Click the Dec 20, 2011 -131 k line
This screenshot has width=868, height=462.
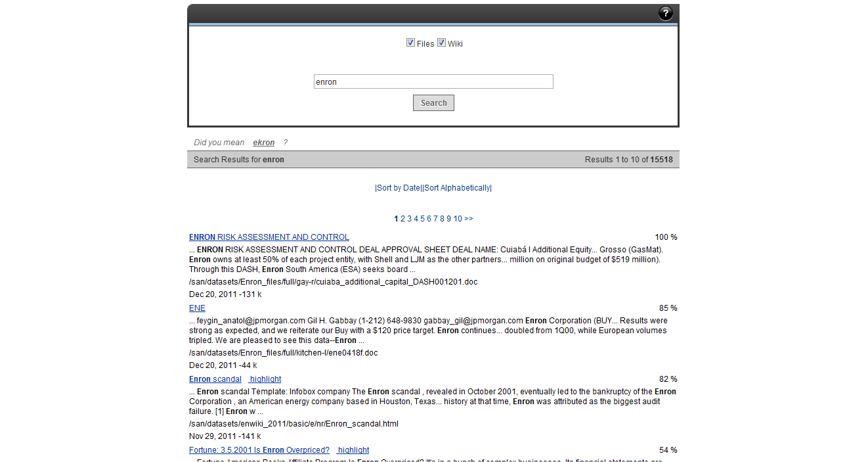click(x=225, y=294)
